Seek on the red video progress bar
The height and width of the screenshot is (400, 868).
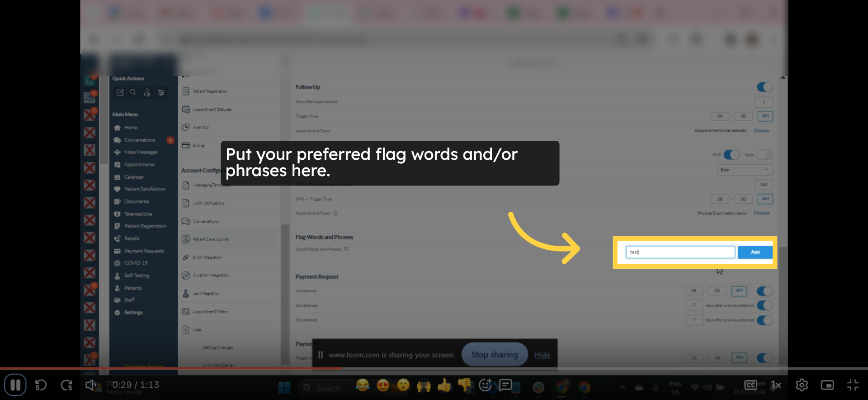pos(434,368)
